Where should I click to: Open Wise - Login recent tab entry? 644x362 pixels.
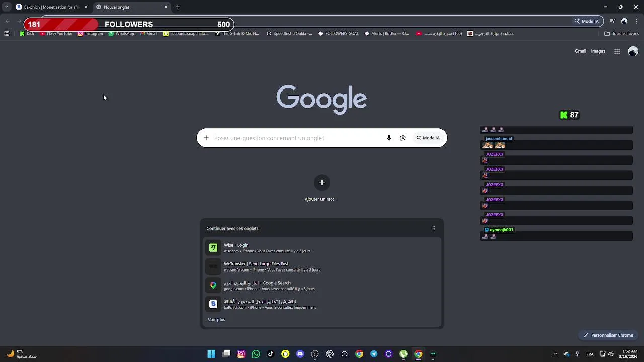coord(322,248)
